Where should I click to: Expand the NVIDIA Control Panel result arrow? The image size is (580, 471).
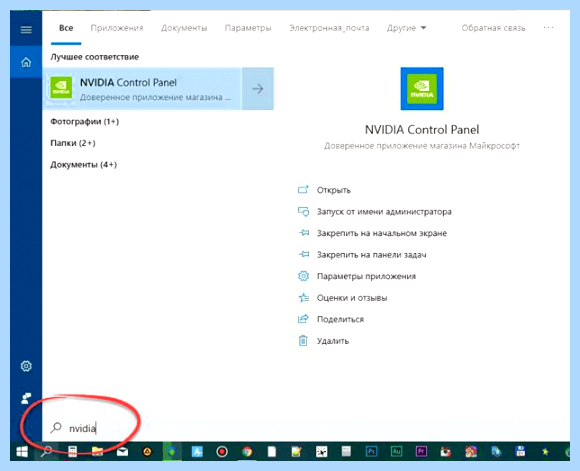pyautogui.click(x=258, y=89)
